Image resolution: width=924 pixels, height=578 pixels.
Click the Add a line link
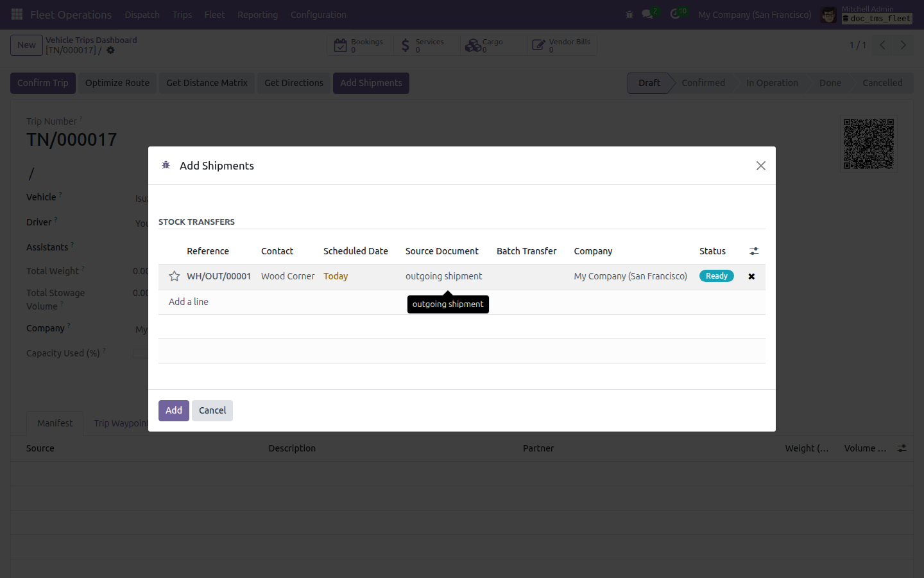(x=189, y=302)
